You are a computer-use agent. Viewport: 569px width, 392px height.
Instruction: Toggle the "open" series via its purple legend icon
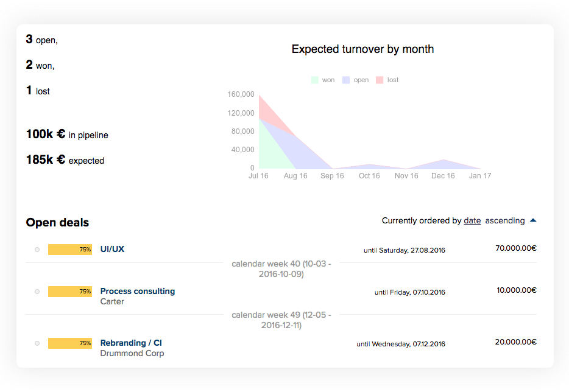coord(346,79)
